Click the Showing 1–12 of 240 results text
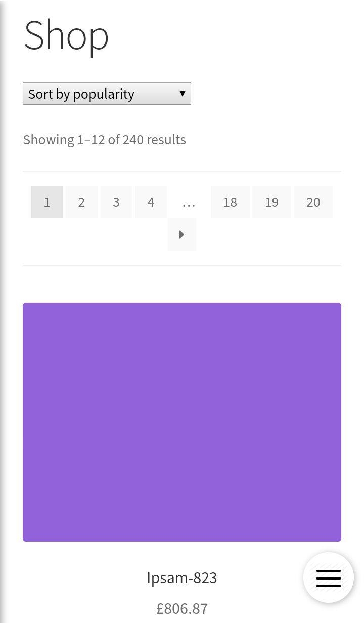 105,140
